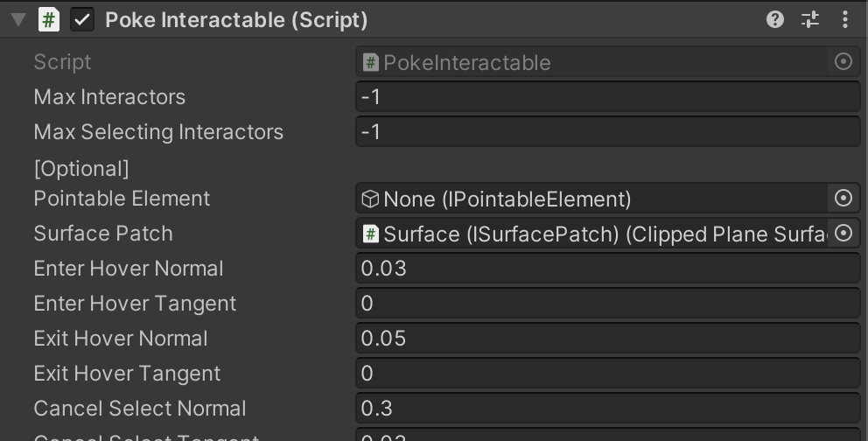
Task: Click the Surface Patch script asset icon
Action: (x=370, y=234)
